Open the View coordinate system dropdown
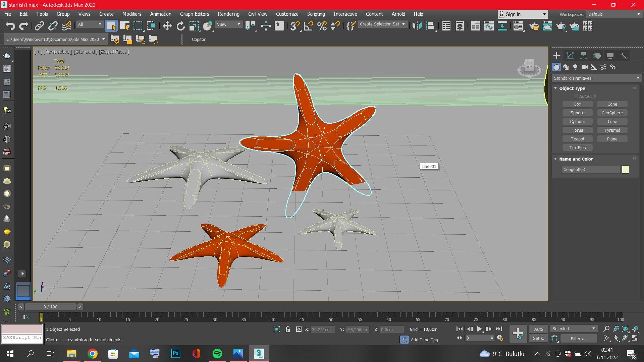644x362 pixels. [x=229, y=24]
